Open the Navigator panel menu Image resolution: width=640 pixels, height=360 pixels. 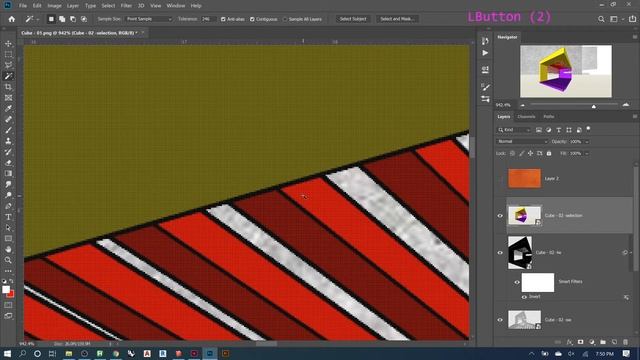635,37
